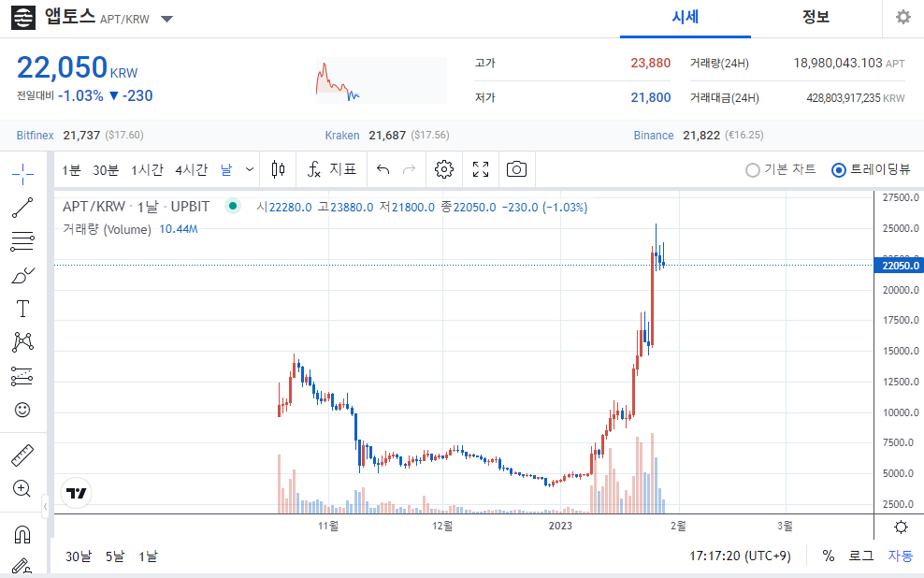Open the Fibonacci retracement tools

(22, 241)
